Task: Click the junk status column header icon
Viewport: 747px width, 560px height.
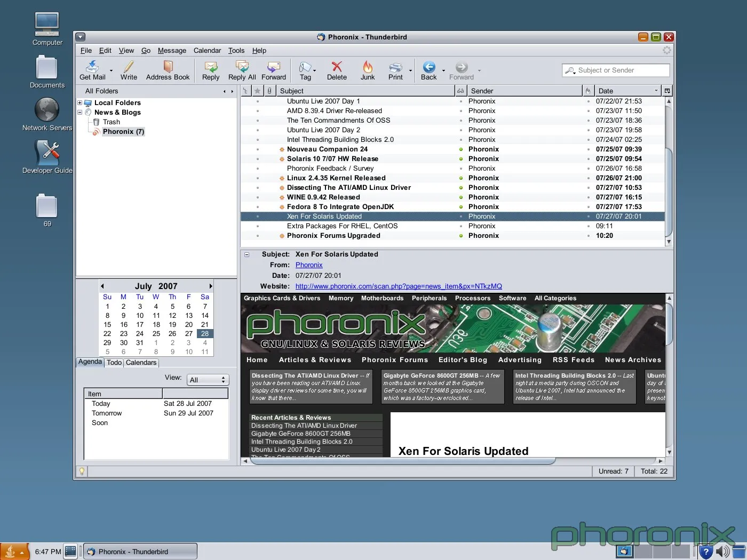Action: tap(588, 91)
